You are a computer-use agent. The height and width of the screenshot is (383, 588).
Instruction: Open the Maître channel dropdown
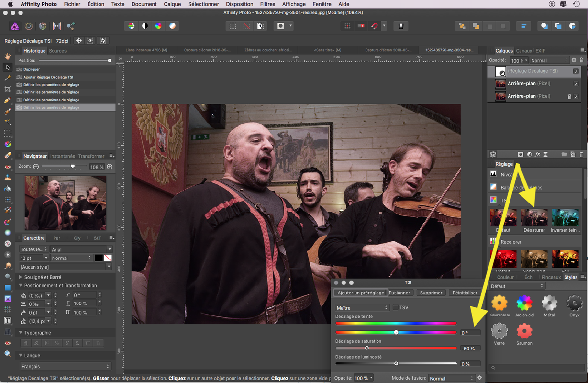click(x=362, y=307)
